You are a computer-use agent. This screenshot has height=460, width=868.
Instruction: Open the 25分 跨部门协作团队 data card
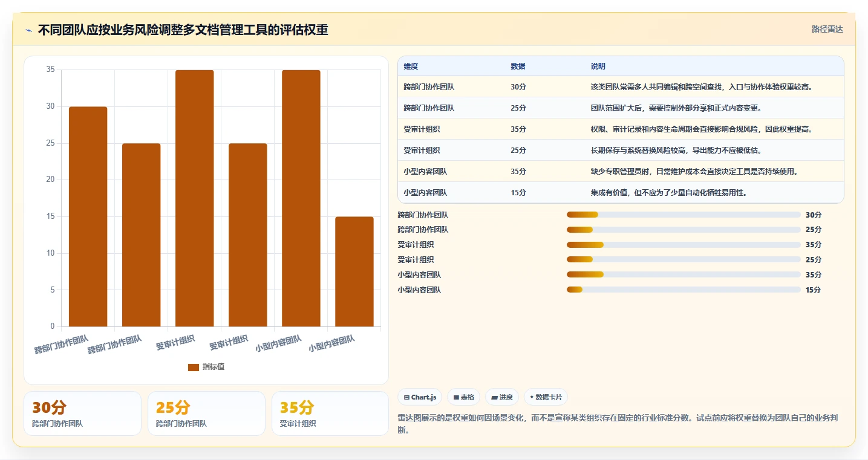206,413
